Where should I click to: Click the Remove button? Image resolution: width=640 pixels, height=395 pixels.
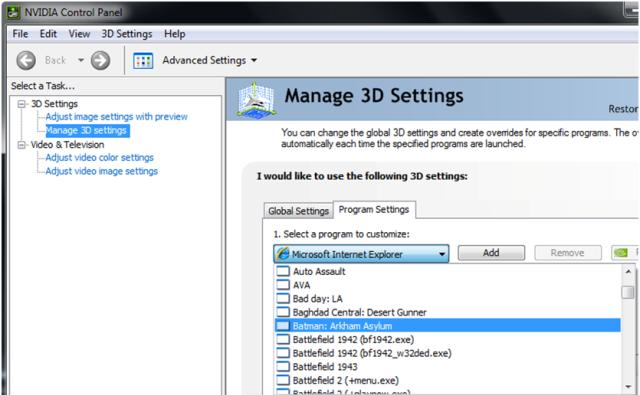tap(567, 253)
